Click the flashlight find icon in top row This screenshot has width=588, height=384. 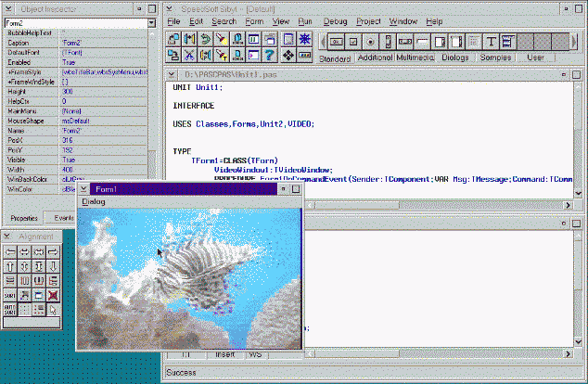click(x=222, y=39)
